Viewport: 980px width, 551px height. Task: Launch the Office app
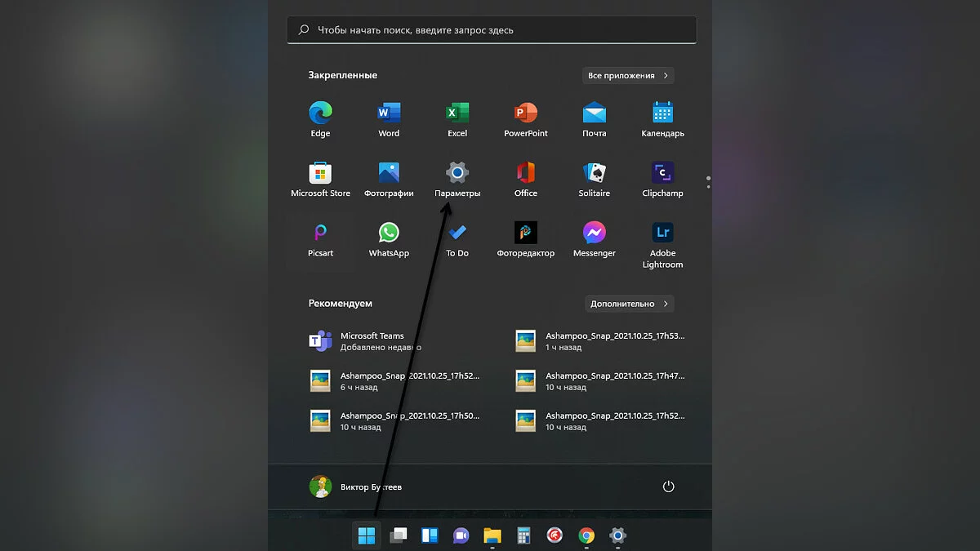click(526, 180)
